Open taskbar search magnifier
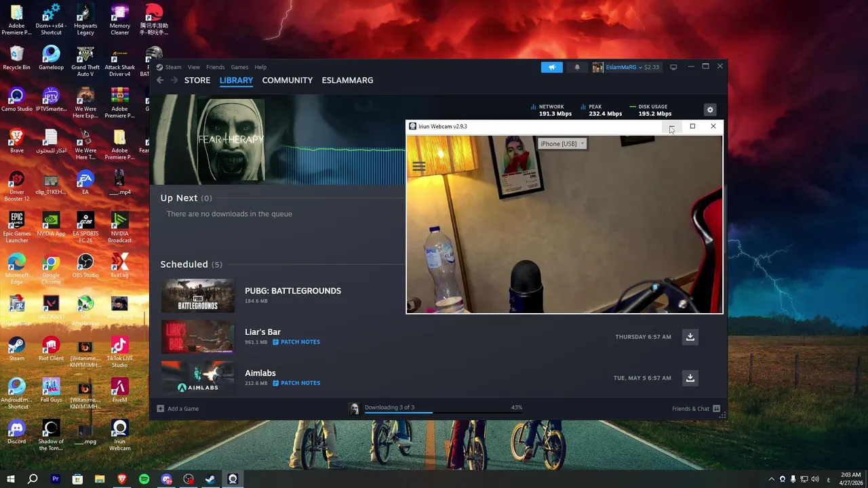 point(33,479)
